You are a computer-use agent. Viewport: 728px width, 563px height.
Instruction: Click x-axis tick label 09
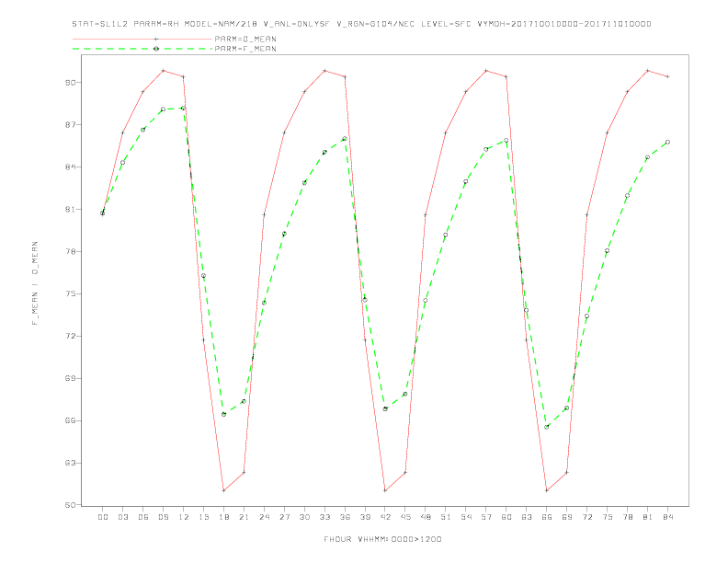[163, 517]
